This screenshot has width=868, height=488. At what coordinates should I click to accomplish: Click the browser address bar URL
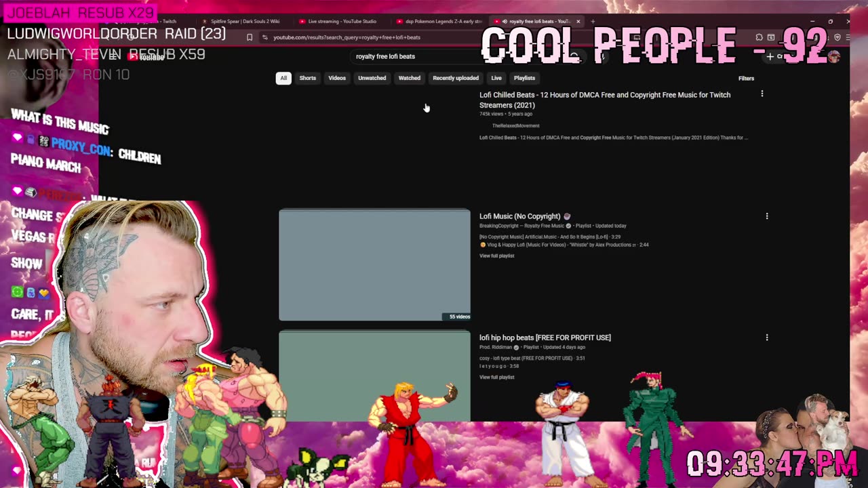[x=347, y=37]
